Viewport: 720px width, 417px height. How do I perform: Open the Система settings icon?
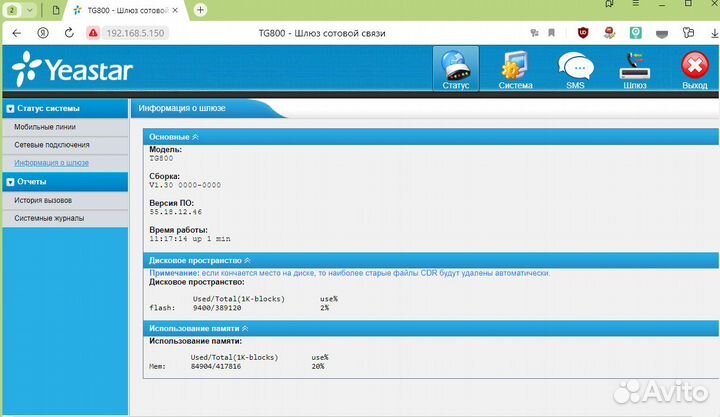point(516,68)
